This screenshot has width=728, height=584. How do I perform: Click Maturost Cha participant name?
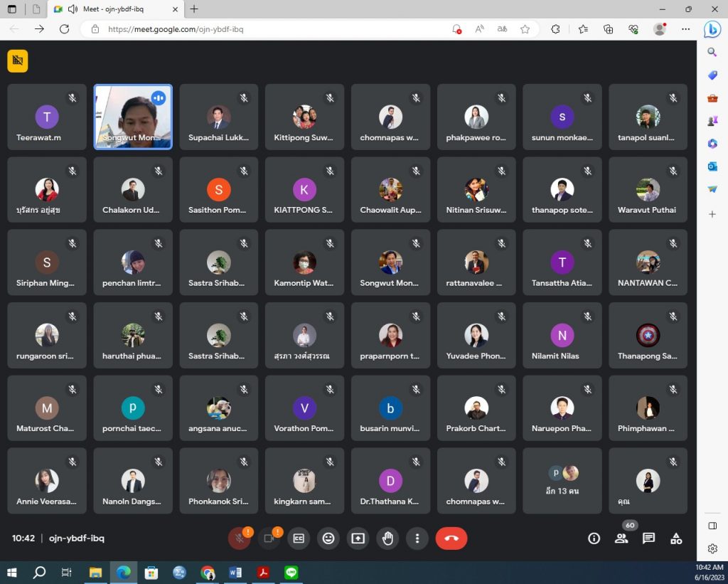point(45,428)
